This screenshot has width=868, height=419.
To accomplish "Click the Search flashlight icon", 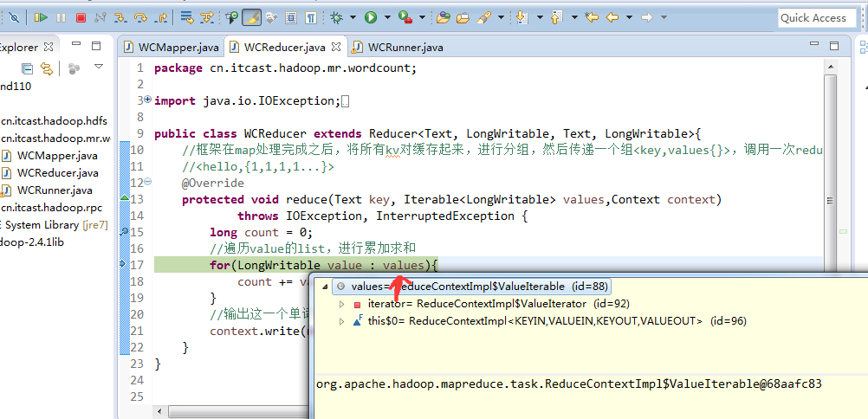I will point(484,17).
